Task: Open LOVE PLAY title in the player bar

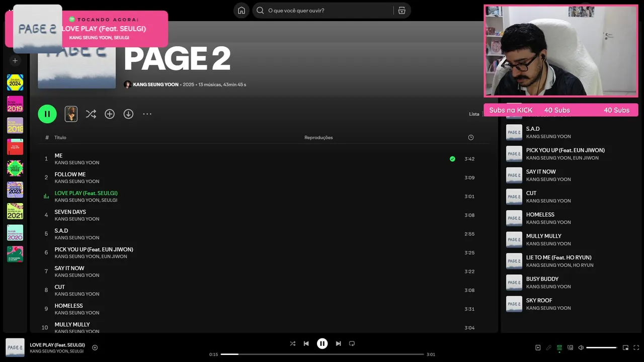Action: coord(57,345)
